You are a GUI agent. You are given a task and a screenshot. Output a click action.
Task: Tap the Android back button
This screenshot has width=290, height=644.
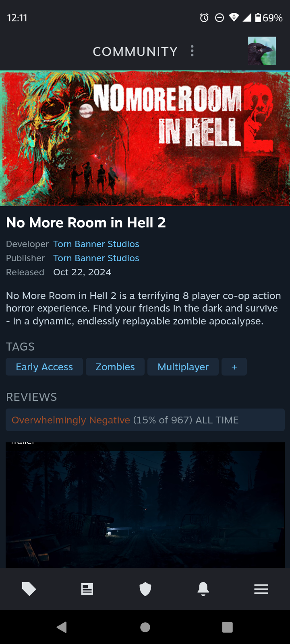point(62,627)
